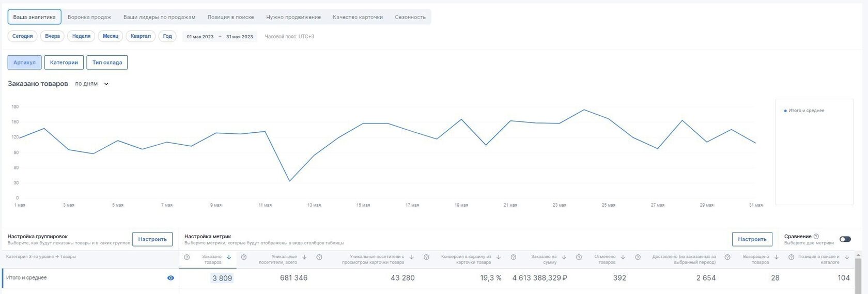
Task: Group by 'Артикул' button
Action: tap(24, 63)
